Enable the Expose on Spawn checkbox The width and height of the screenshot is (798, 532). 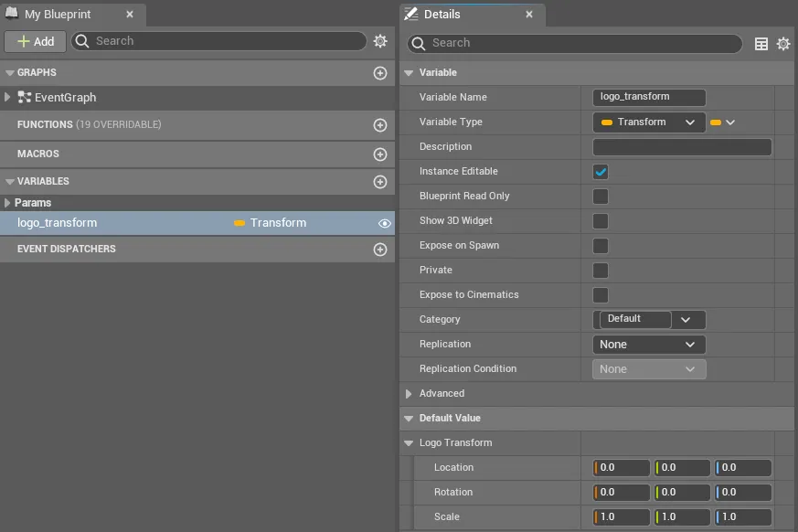pos(601,246)
